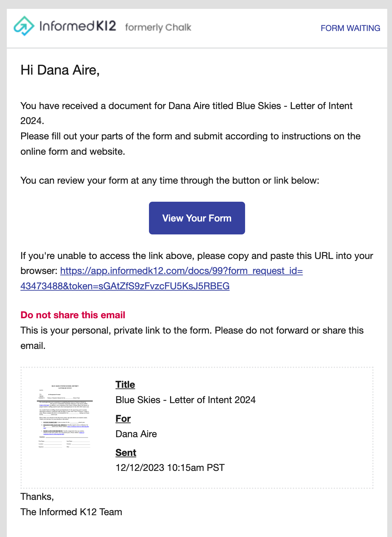Image resolution: width=392 pixels, height=537 pixels.
Task: Click the underlined Title label
Action: pyautogui.click(x=125, y=385)
